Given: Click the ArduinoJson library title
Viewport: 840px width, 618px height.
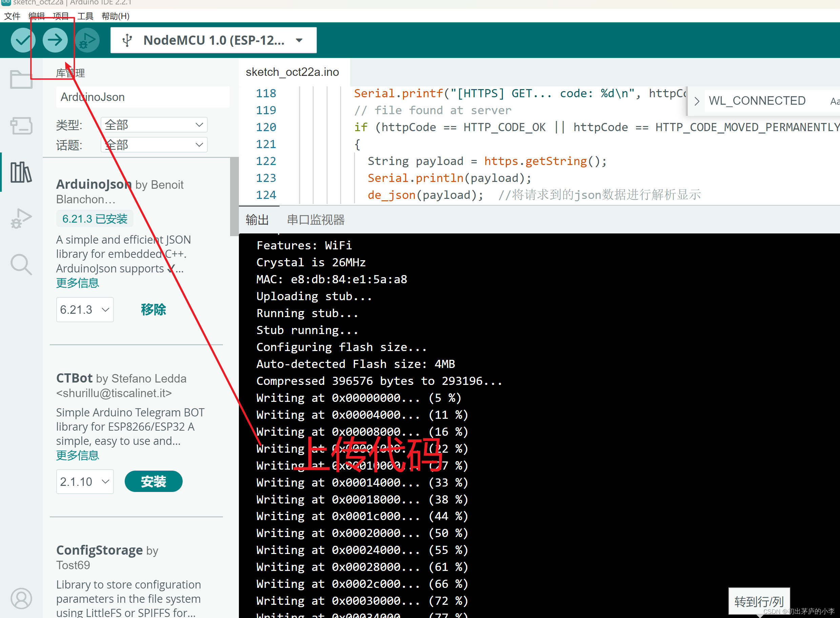Looking at the screenshot, I should click(x=94, y=184).
